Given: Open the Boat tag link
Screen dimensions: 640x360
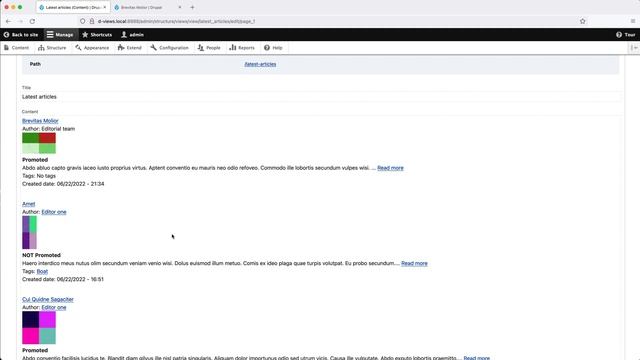Looking at the screenshot, I should [x=42, y=271].
